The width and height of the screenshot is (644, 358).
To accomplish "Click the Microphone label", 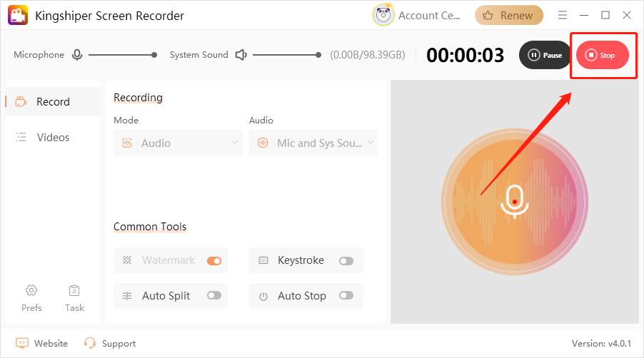I will [x=39, y=54].
